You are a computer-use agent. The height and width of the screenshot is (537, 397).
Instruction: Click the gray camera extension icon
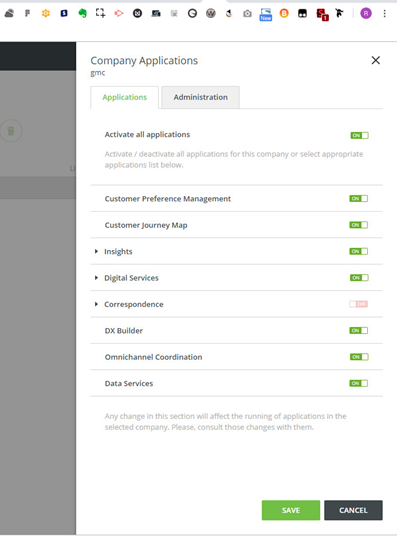coord(247,13)
